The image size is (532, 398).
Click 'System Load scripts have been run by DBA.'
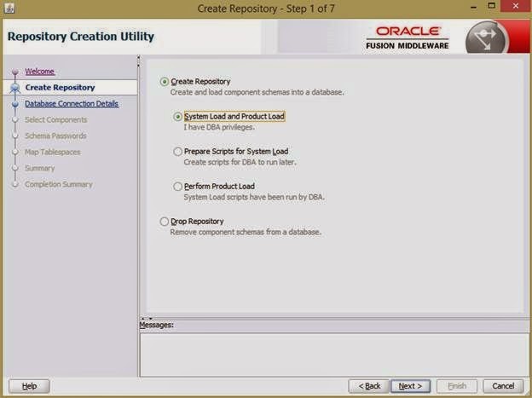click(x=254, y=197)
